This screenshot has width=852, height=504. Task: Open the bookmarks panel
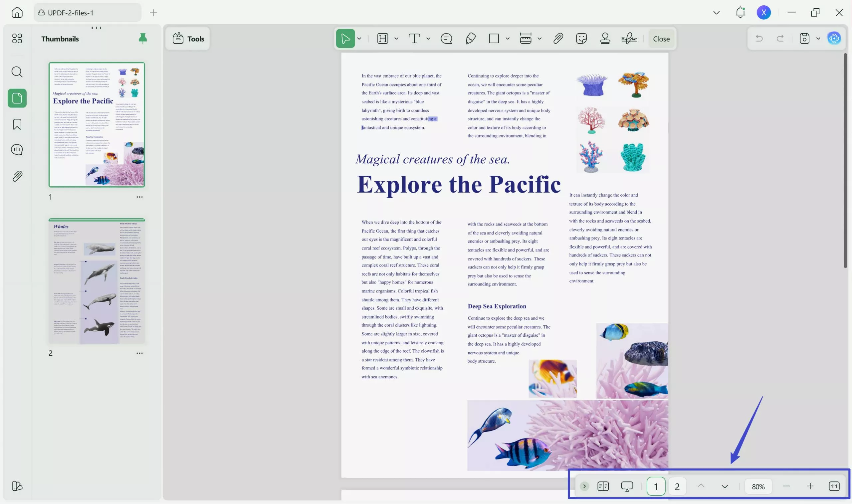[17, 124]
